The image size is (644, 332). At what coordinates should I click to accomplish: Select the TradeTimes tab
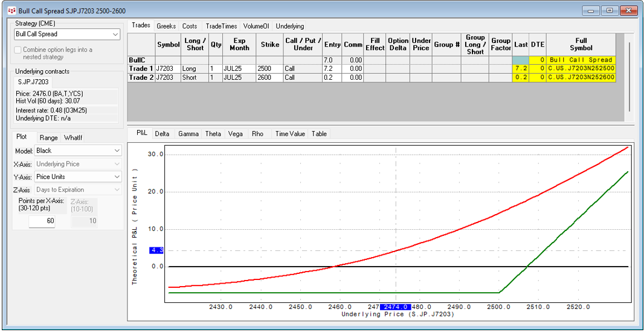tap(221, 26)
